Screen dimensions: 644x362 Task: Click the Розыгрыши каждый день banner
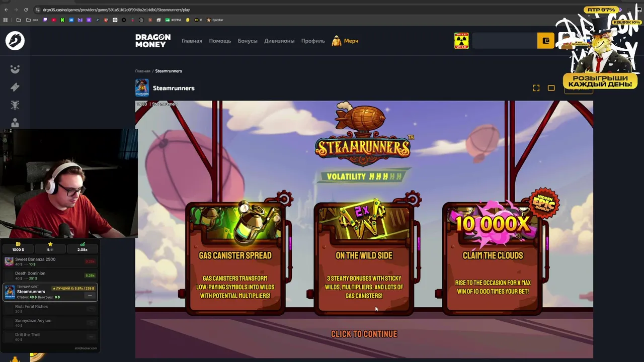coord(600,81)
